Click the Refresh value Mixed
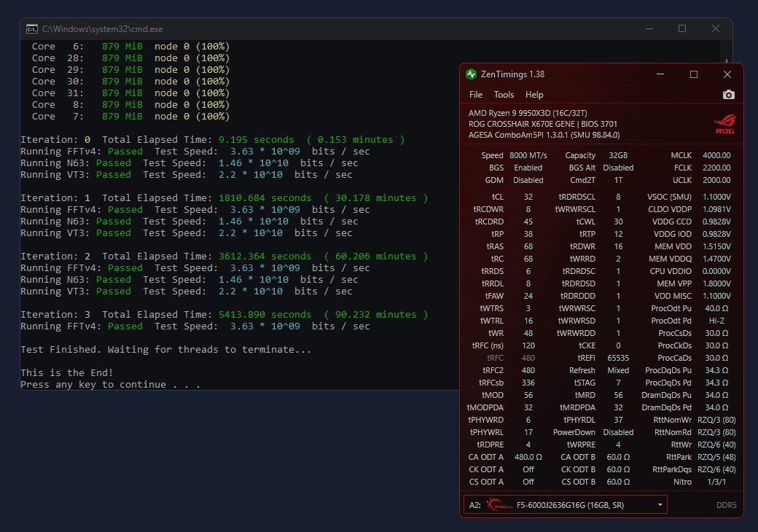Image resolution: width=758 pixels, height=532 pixels. [618, 370]
